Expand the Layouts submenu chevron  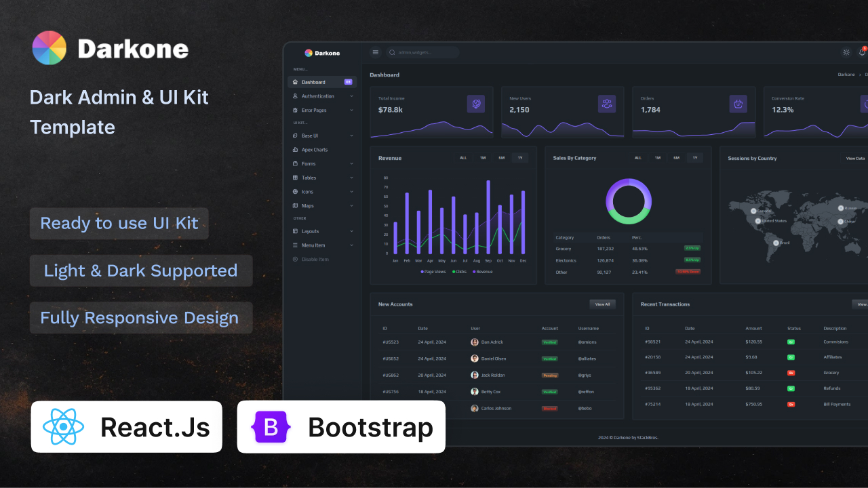click(351, 231)
